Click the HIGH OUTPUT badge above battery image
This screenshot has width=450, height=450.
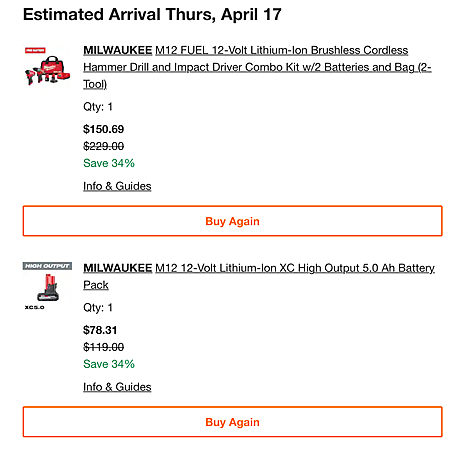point(47,266)
